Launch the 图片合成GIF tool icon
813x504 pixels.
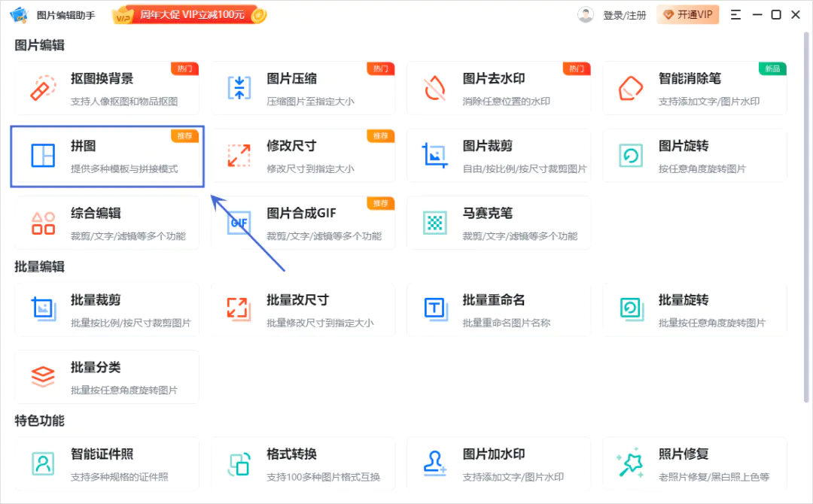point(239,223)
